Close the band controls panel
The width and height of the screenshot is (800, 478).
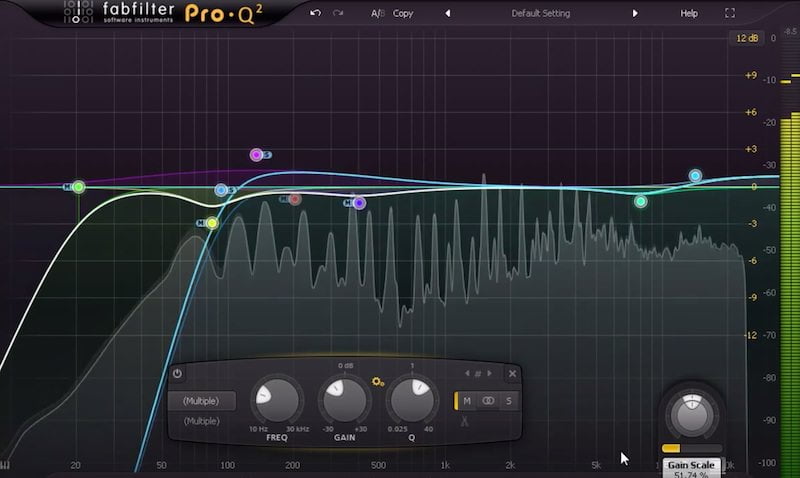[x=512, y=373]
